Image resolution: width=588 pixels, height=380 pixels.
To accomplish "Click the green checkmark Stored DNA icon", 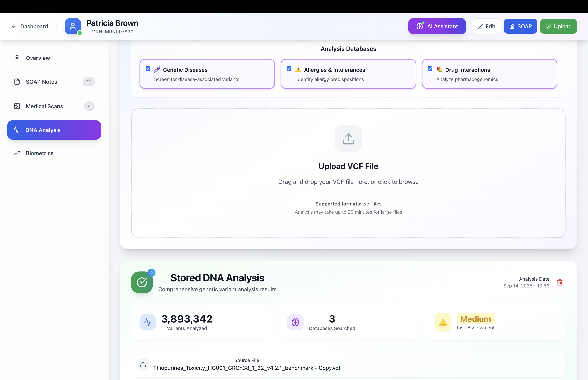I will 142,282.
